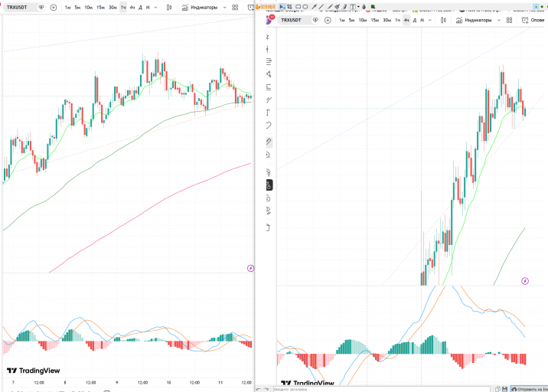Screen dimensions: 548x392
Task: Switch right chart to М monthly timeframe
Action: pos(422,20)
